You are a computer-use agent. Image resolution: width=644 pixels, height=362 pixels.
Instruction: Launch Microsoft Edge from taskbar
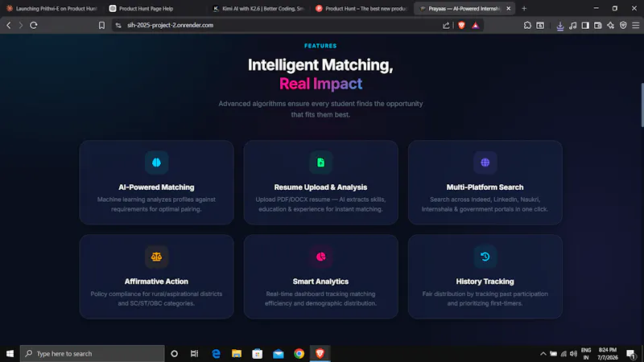coord(216,353)
